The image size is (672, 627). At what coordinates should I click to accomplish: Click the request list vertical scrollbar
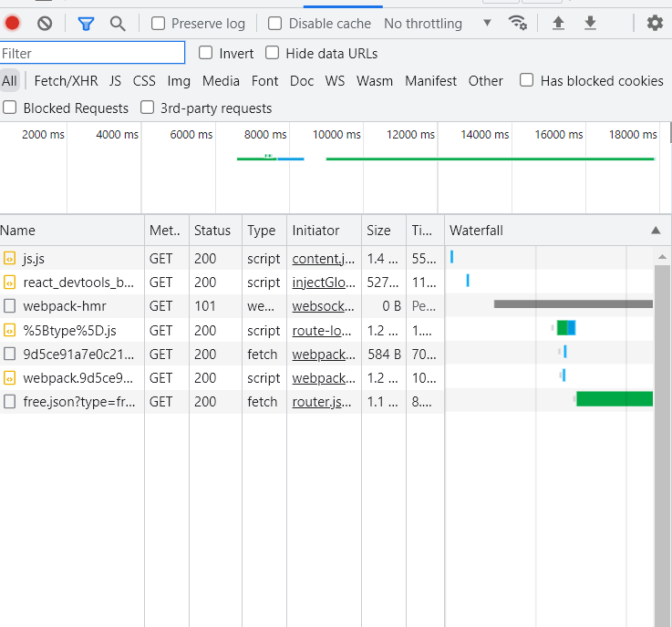tap(662, 446)
